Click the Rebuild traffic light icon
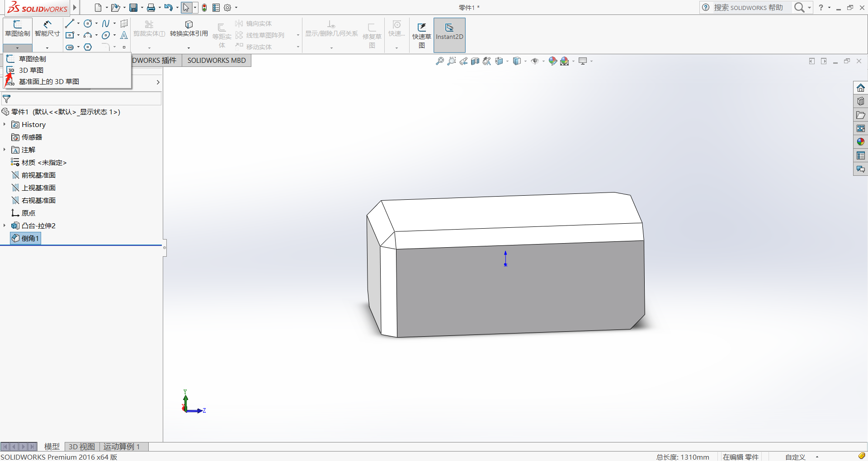 [x=204, y=8]
